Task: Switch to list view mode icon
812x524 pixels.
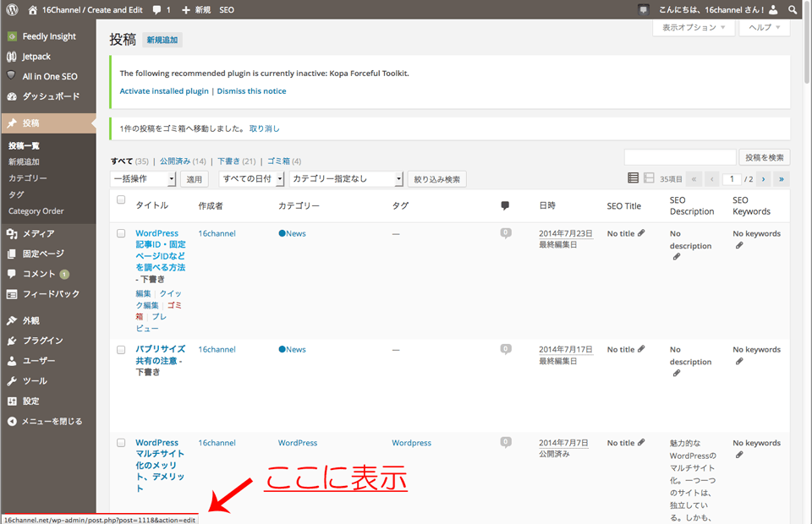Action: point(633,178)
